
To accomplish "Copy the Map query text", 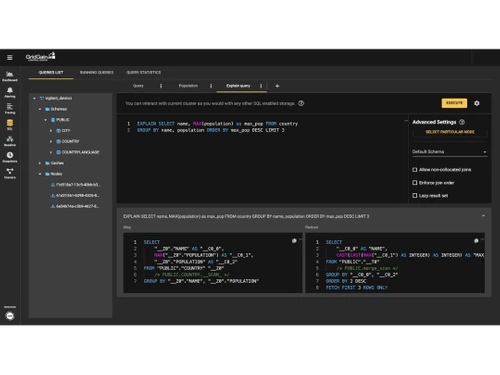I will (294, 241).
